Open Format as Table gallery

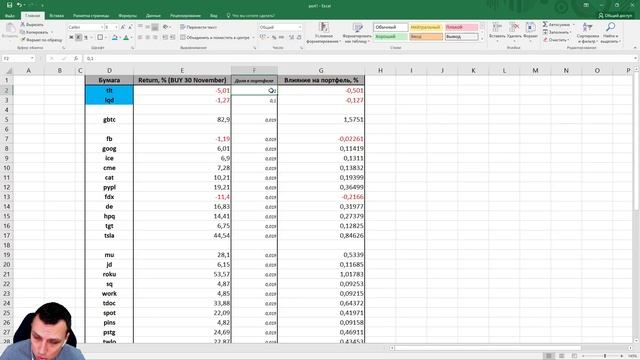point(357,33)
